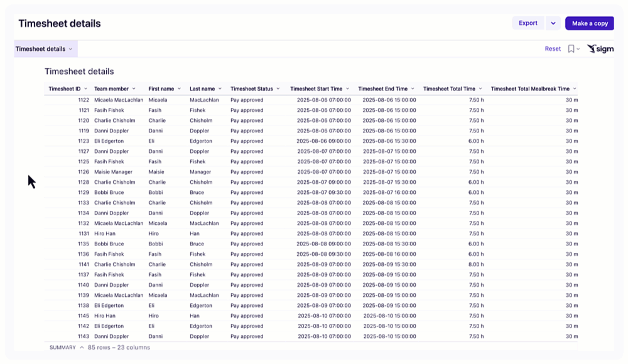
Task: Click the bookmark icon next to Reset
Action: click(x=571, y=49)
